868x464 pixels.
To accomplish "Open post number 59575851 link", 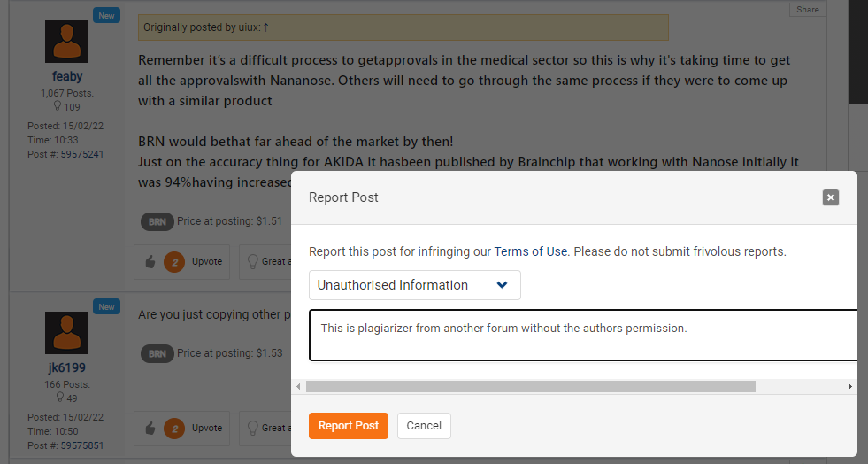I will pos(82,445).
